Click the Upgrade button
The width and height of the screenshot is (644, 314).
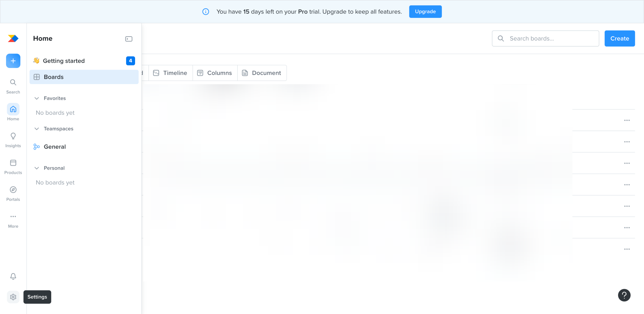coord(425,12)
